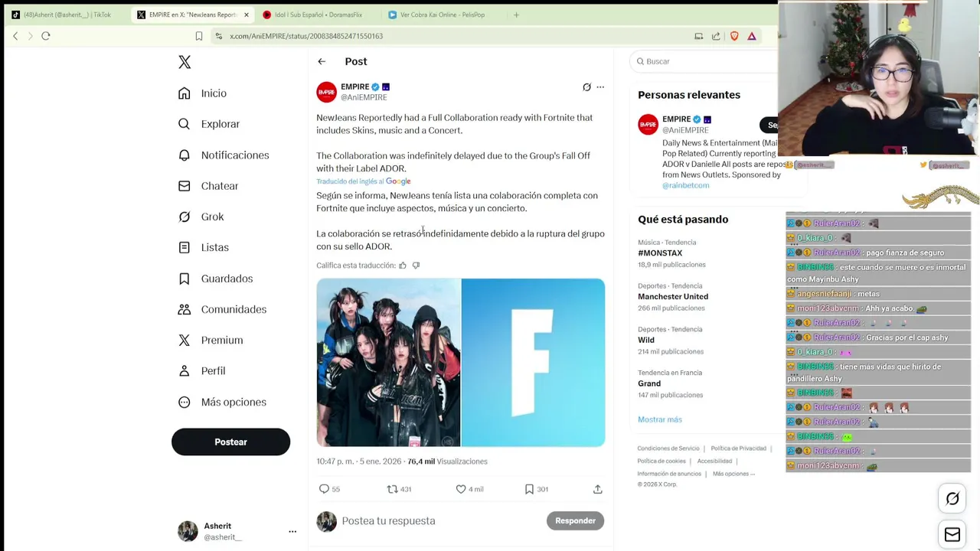Open Política de Privacidad link
The image size is (980, 551).
(738, 448)
